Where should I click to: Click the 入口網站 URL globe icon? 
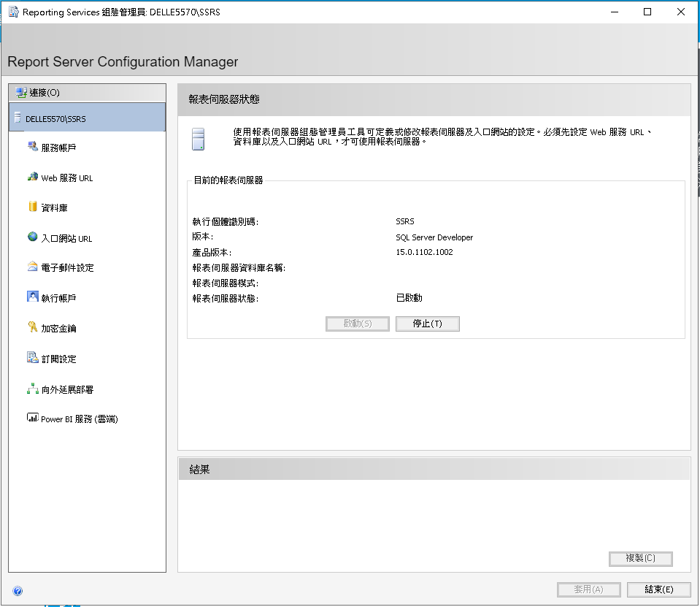click(33, 237)
